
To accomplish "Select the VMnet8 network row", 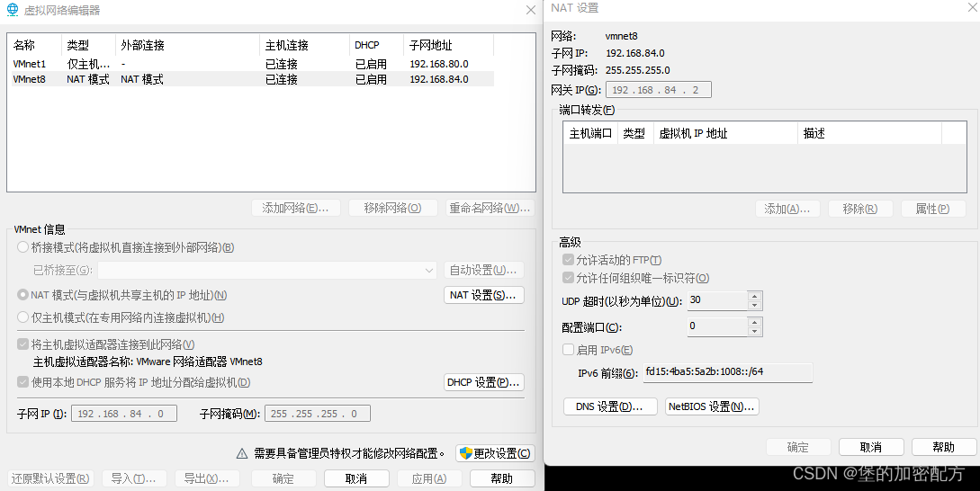I will click(252, 79).
